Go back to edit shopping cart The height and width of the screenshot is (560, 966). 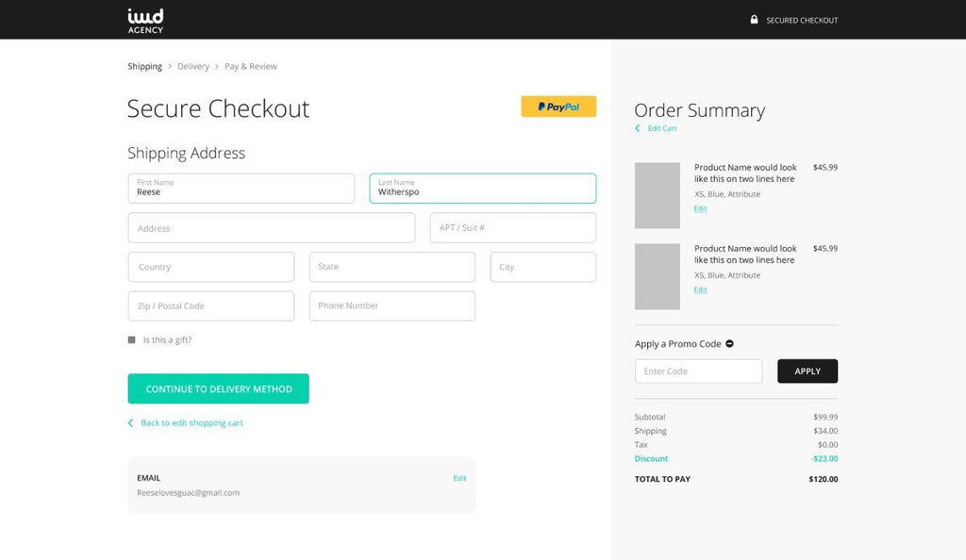[x=192, y=422]
